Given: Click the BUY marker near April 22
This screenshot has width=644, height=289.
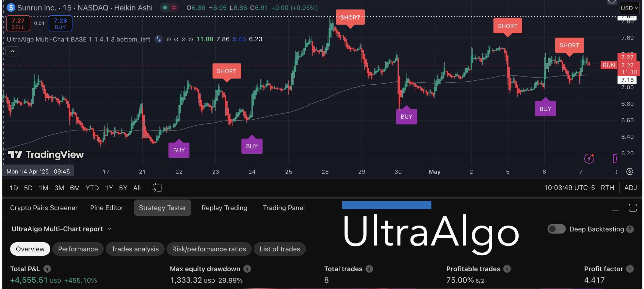Looking at the screenshot, I should tap(179, 150).
